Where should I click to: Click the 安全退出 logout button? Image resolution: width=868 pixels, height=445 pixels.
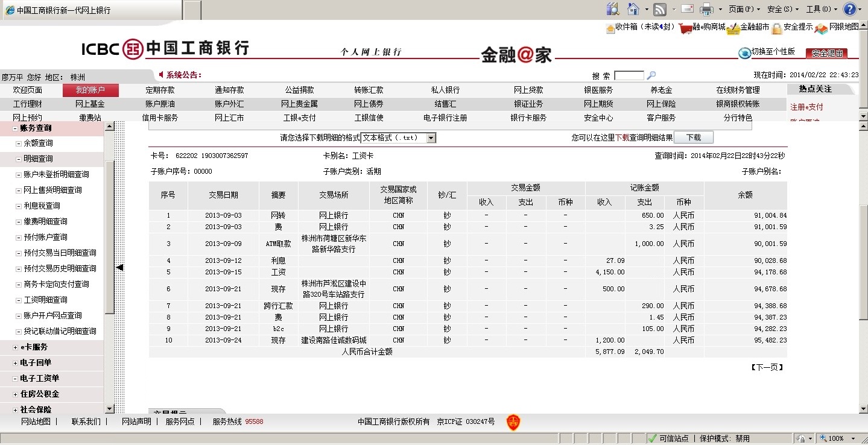827,53
